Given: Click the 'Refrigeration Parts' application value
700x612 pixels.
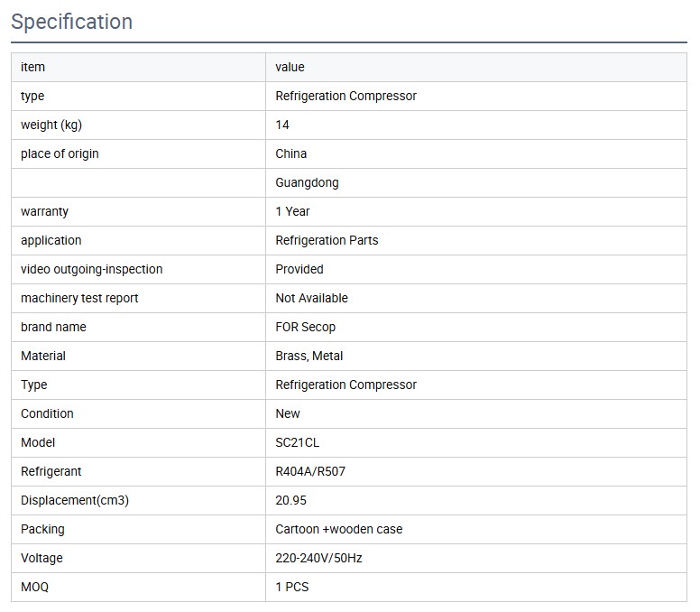Looking at the screenshot, I should tap(327, 240).
